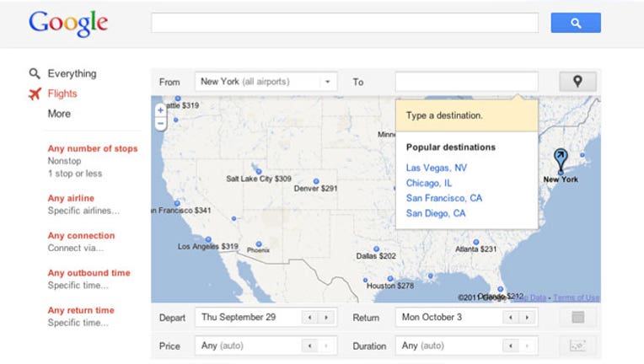Click the Phoenix map dot
This screenshot has width=644, height=364.
(x=259, y=244)
